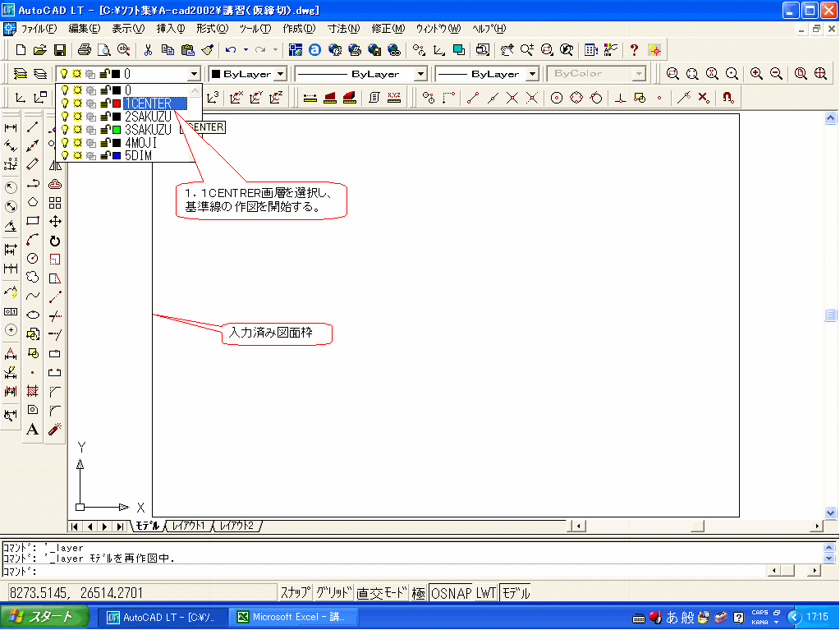Save the drawing with the floppy icon

59,50
